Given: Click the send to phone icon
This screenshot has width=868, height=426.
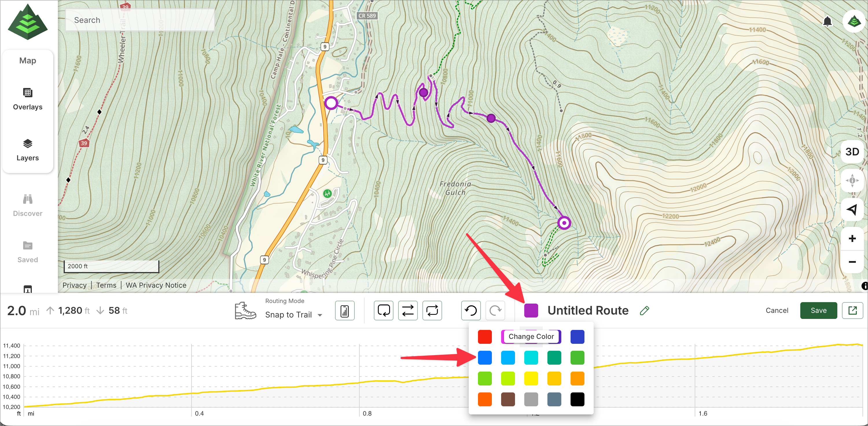Looking at the screenshot, I should click(x=344, y=311).
